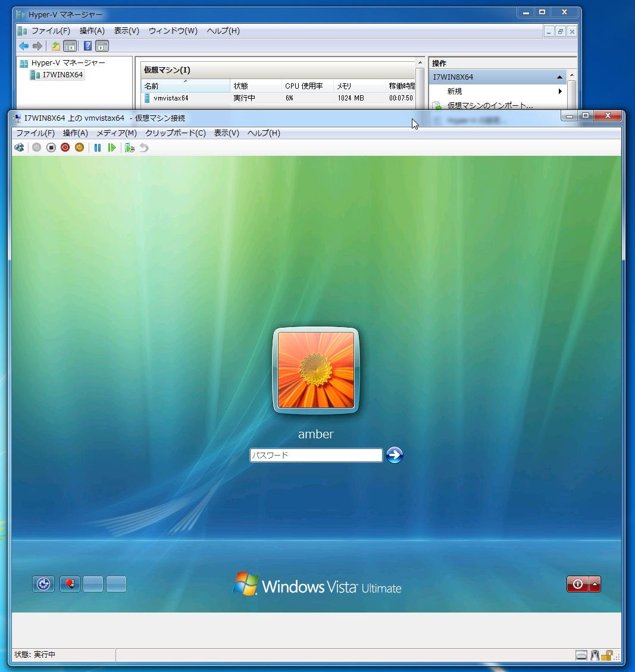Screen dimensions: 635x672
Task: Click the 00:07:50 uptime cell
Action: point(401,98)
